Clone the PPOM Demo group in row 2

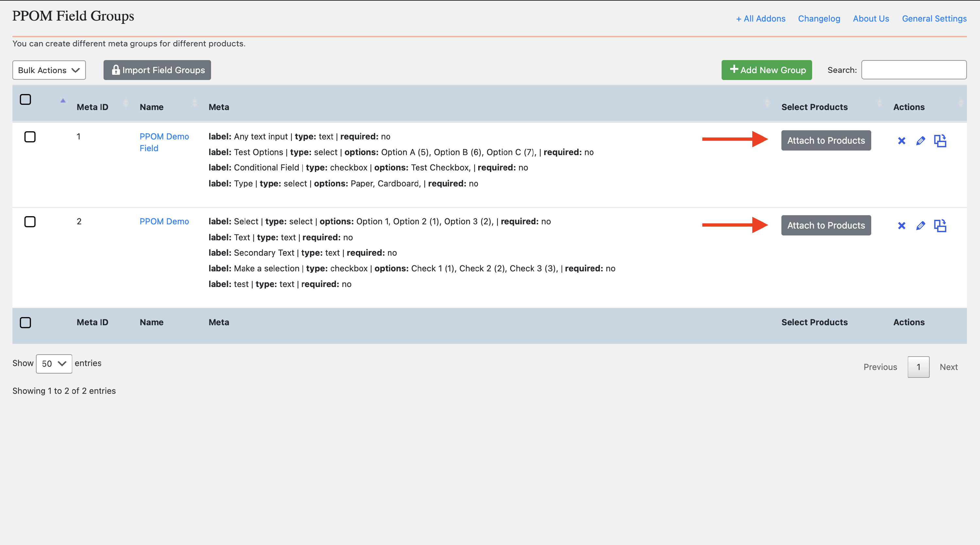(x=940, y=226)
